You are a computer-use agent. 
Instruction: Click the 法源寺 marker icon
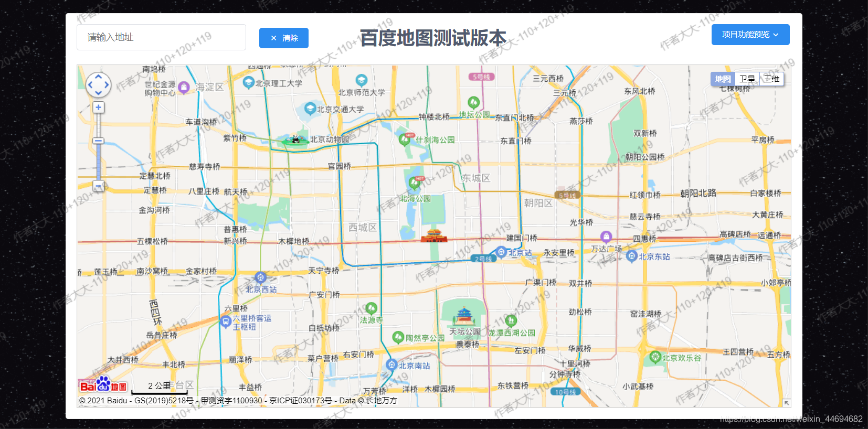371,308
